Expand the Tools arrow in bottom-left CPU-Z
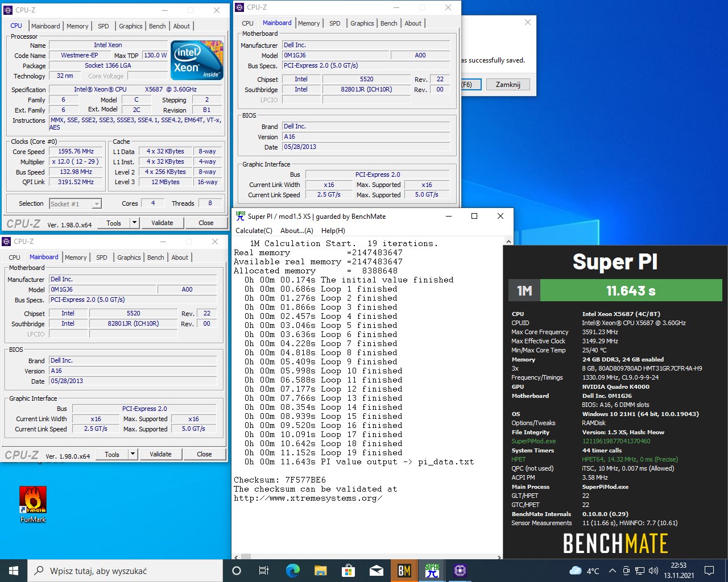This screenshot has height=582, width=728. (x=133, y=454)
